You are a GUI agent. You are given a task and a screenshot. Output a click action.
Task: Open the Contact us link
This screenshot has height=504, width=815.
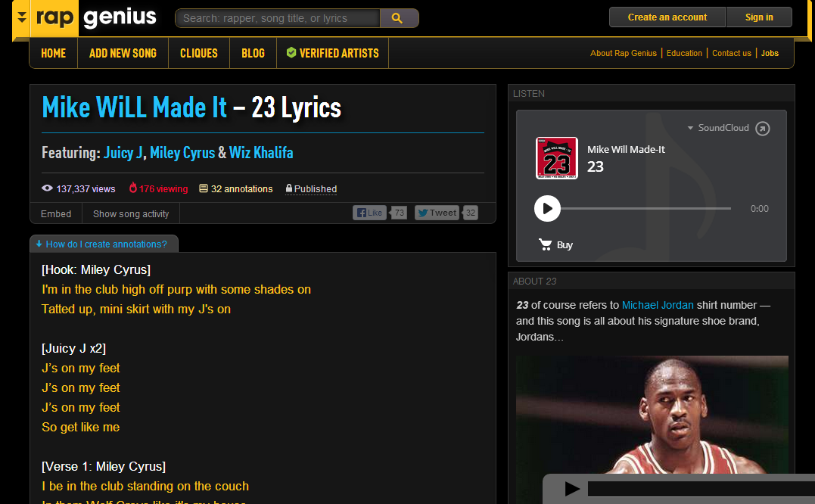pos(731,53)
